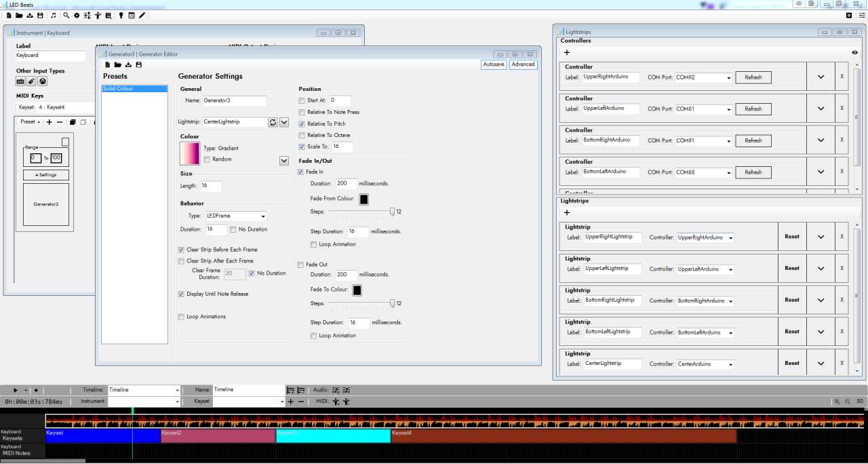Select the Xbox controller input type icon
The width and height of the screenshot is (868, 464).
(x=42, y=81)
